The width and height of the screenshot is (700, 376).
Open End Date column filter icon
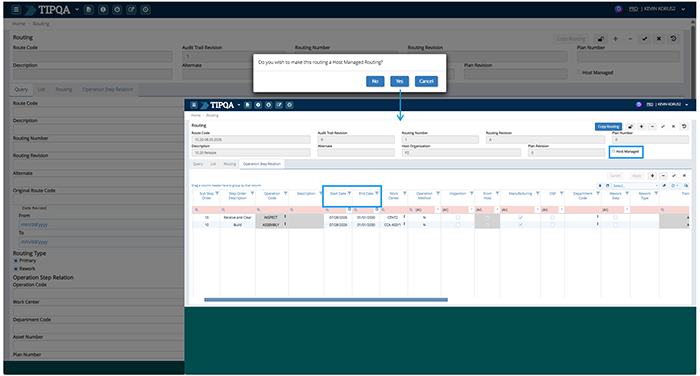[x=377, y=193]
